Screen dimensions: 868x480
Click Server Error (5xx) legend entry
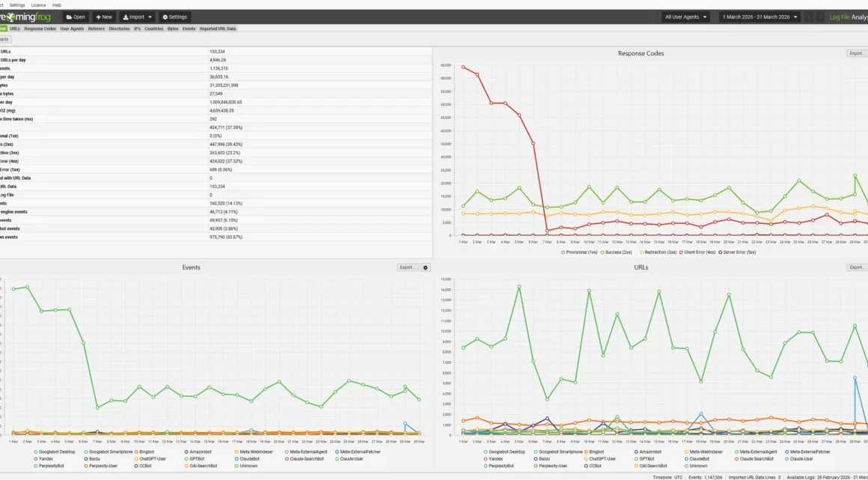[737, 252]
